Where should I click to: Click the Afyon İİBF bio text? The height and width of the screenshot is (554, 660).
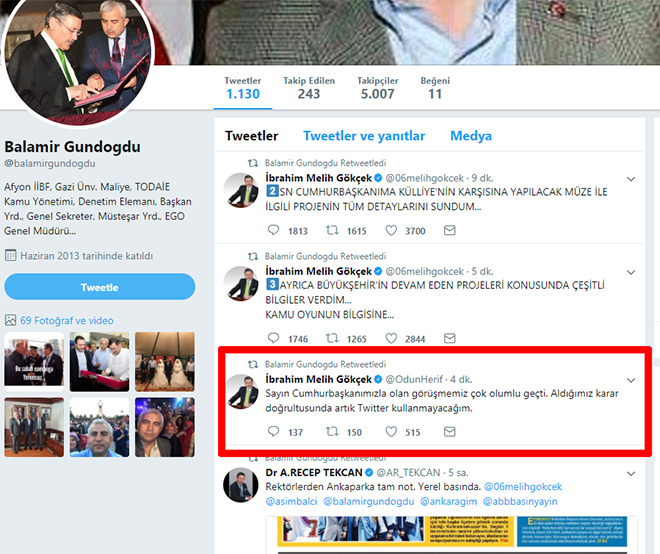(98, 209)
